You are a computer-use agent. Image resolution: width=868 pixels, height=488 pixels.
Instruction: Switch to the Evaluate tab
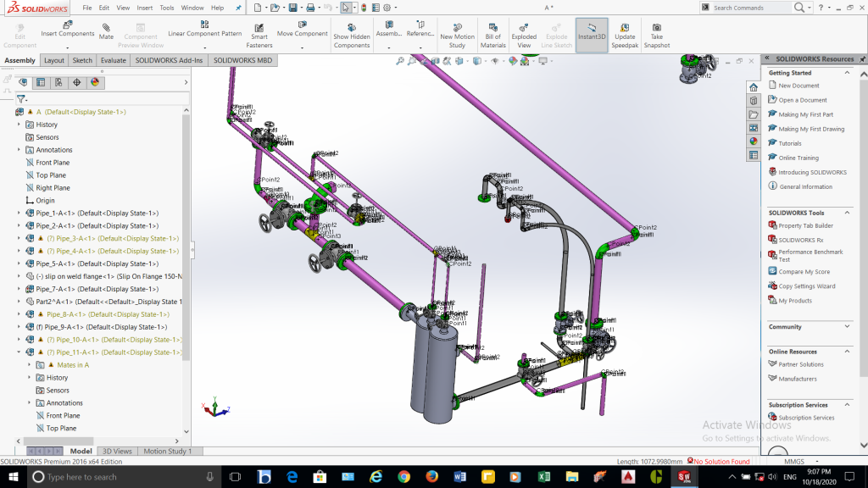[x=113, y=60]
